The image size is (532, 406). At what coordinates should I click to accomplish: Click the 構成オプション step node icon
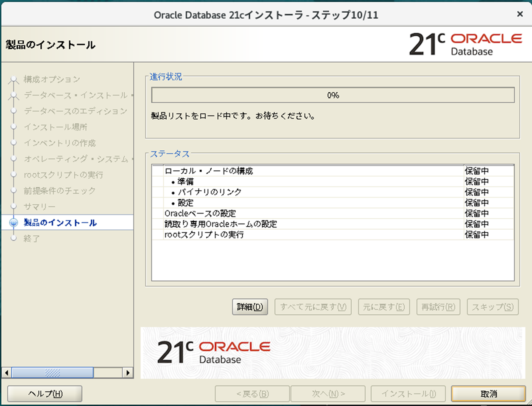(x=14, y=79)
